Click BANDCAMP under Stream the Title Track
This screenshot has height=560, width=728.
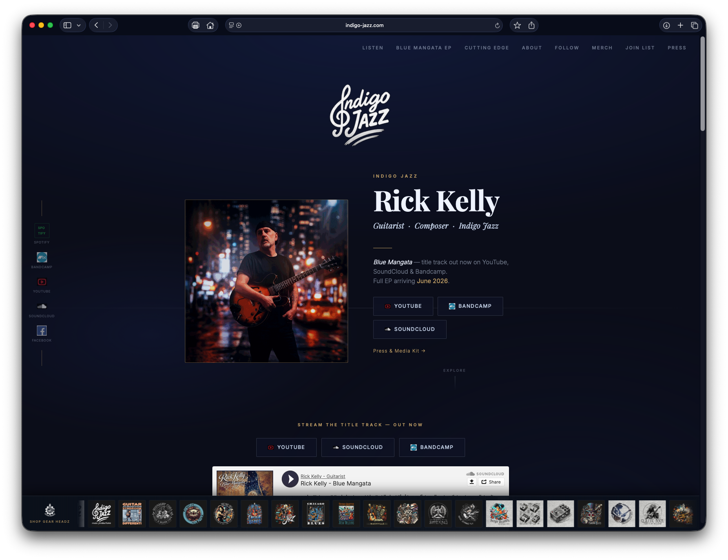point(432,447)
